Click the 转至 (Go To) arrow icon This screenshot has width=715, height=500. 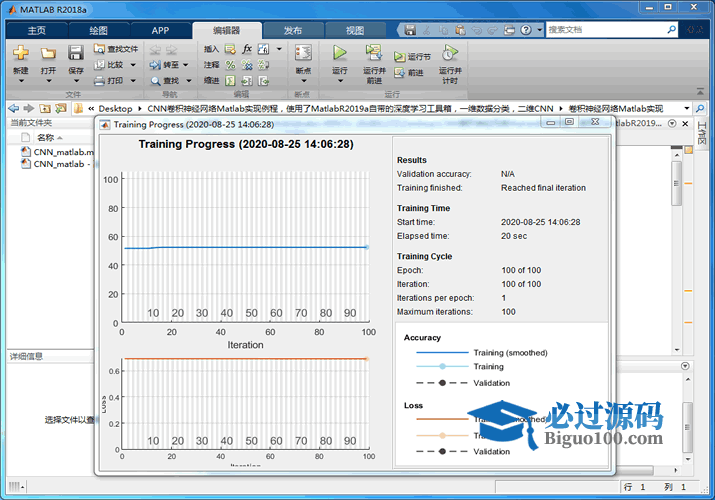click(155, 65)
